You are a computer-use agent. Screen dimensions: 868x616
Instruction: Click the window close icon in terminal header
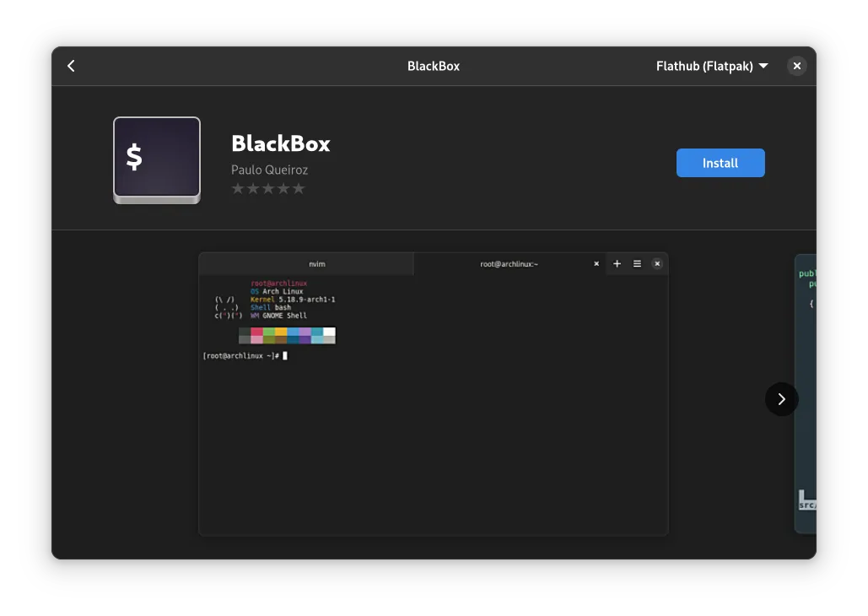click(x=657, y=263)
